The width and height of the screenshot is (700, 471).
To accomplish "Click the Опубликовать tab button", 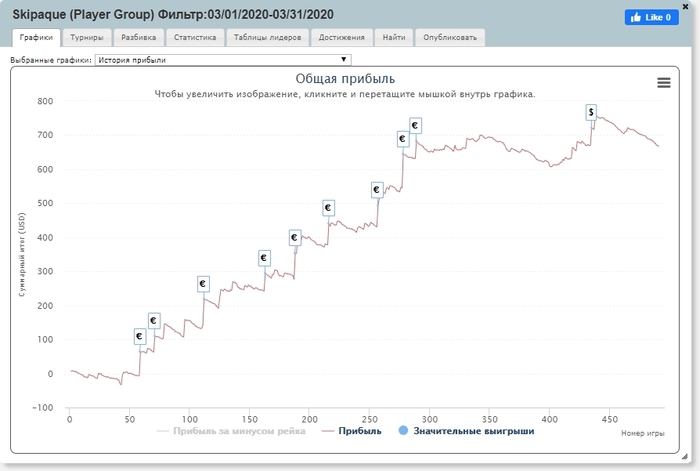I will point(450,38).
